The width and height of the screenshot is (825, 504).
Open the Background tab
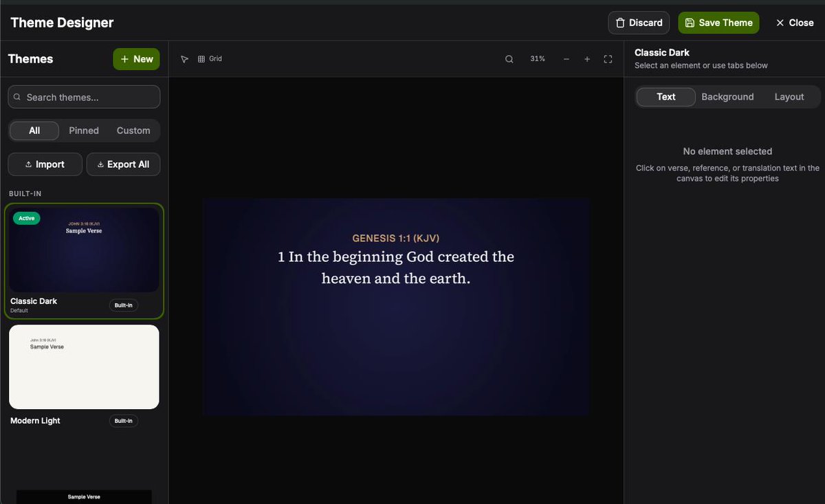coord(727,97)
